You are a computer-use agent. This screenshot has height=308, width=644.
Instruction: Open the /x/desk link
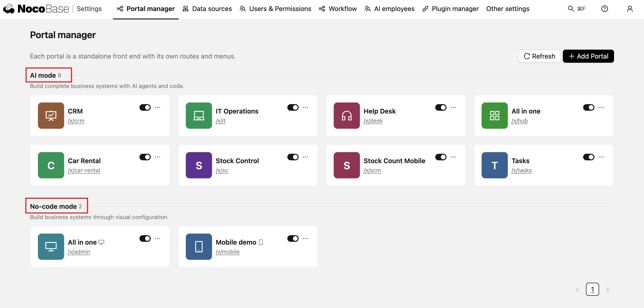click(x=373, y=121)
